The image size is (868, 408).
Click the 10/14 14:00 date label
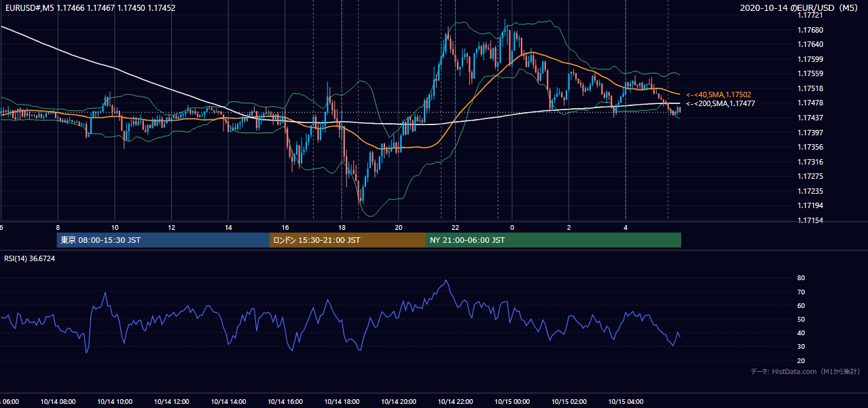tap(228, 401)
